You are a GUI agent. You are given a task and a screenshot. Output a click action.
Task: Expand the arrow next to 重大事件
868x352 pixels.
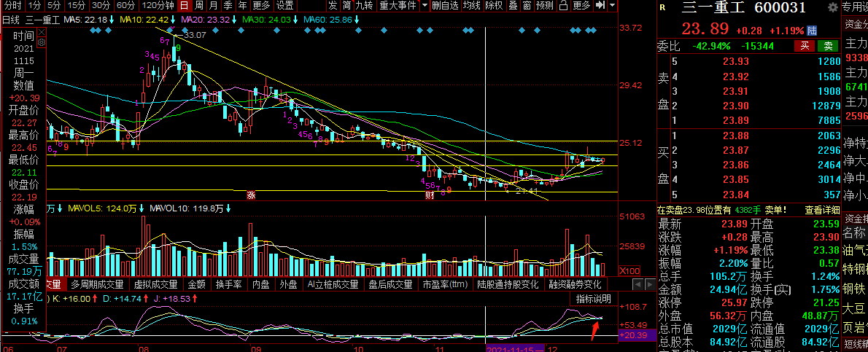[425, 6]
